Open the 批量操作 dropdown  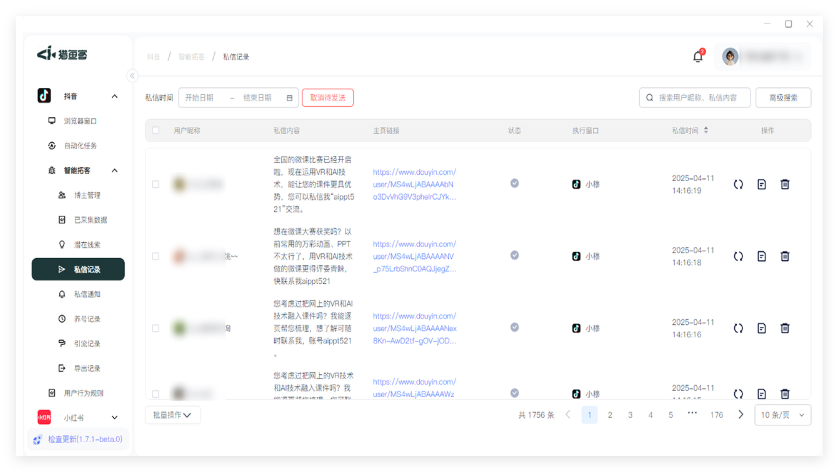tap(173, 415)
